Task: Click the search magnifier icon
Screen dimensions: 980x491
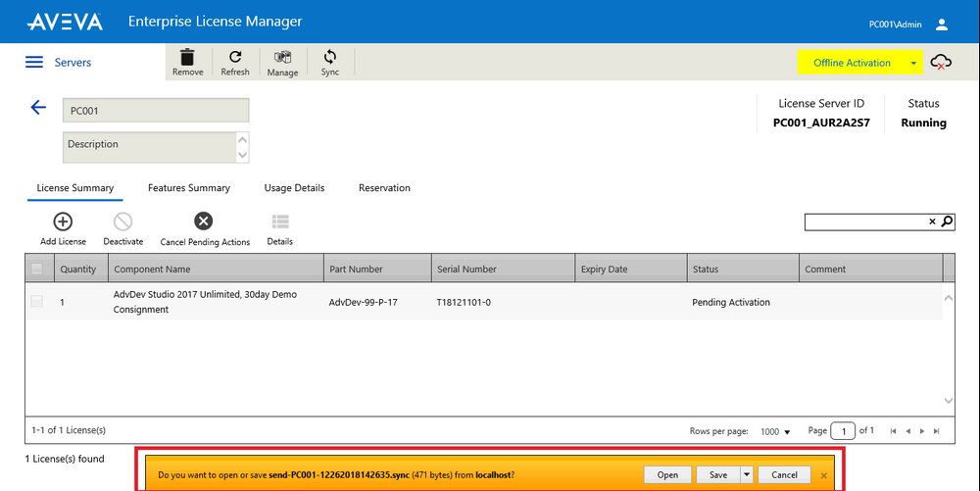Action: 947,221
